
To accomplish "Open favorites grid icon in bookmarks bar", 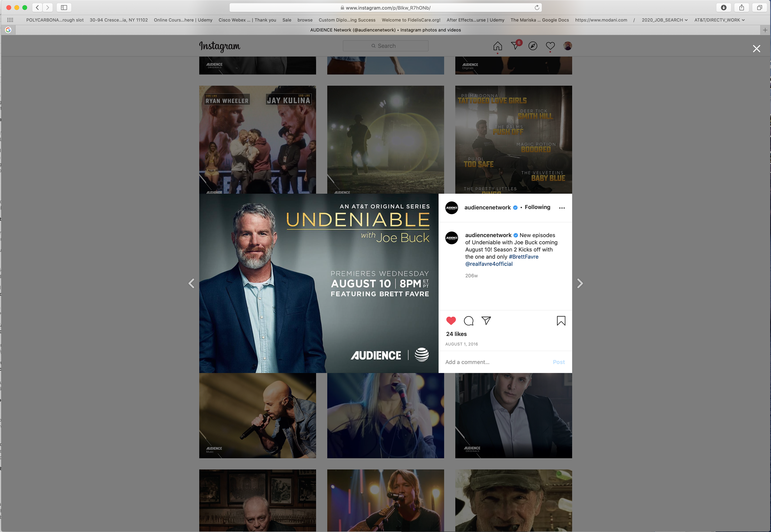I will click(10, 20).
